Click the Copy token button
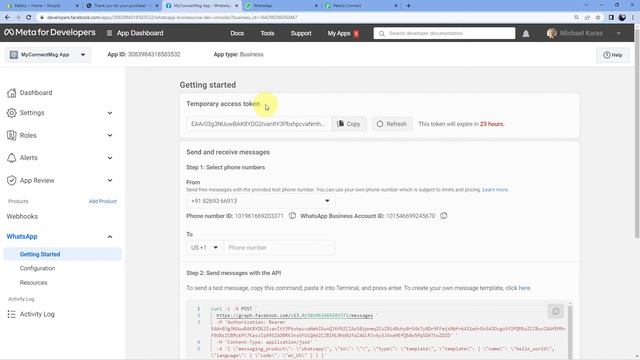640x360 pixels. [x=349, y=124]
